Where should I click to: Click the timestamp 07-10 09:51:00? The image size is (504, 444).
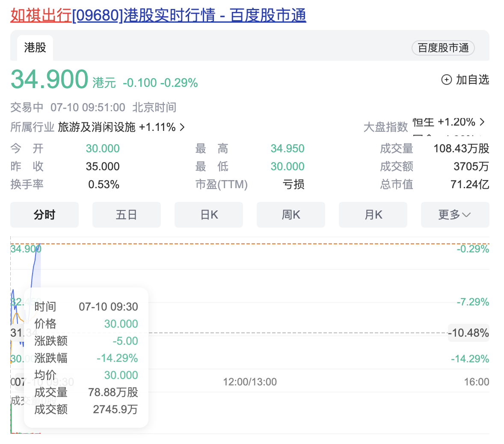(88, 107)
